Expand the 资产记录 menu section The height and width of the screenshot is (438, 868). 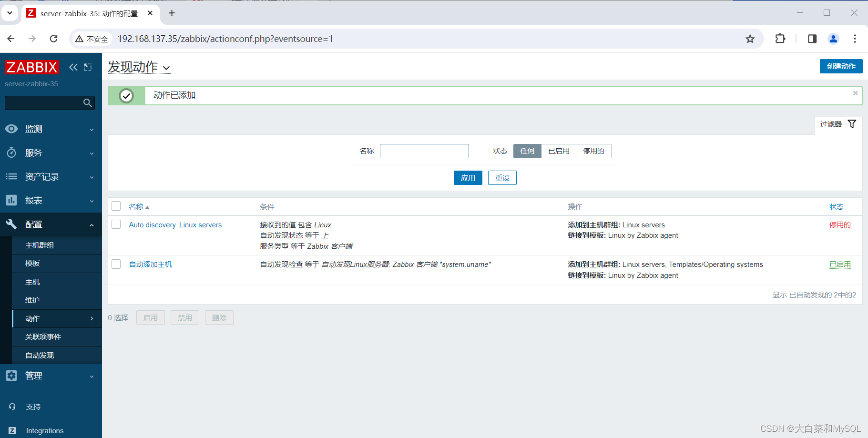pyautogui.click(x=92, y=177)
